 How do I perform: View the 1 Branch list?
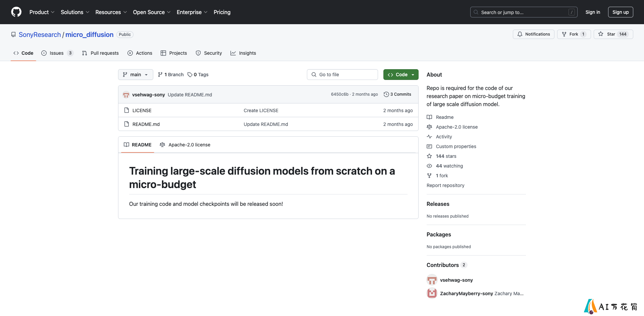click(x=171, y=75)
